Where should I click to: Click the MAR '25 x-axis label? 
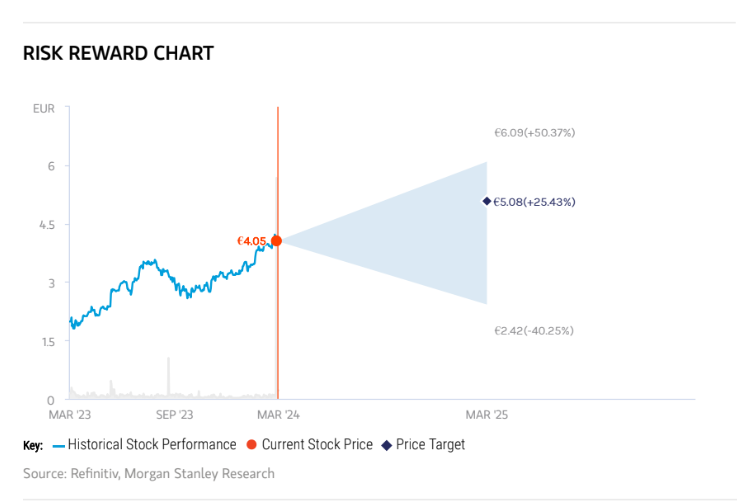(487, 413)
